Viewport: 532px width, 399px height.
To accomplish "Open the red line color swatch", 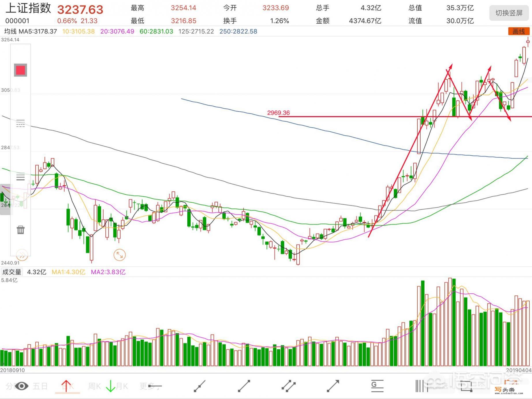I will click(x=20, y=70).
